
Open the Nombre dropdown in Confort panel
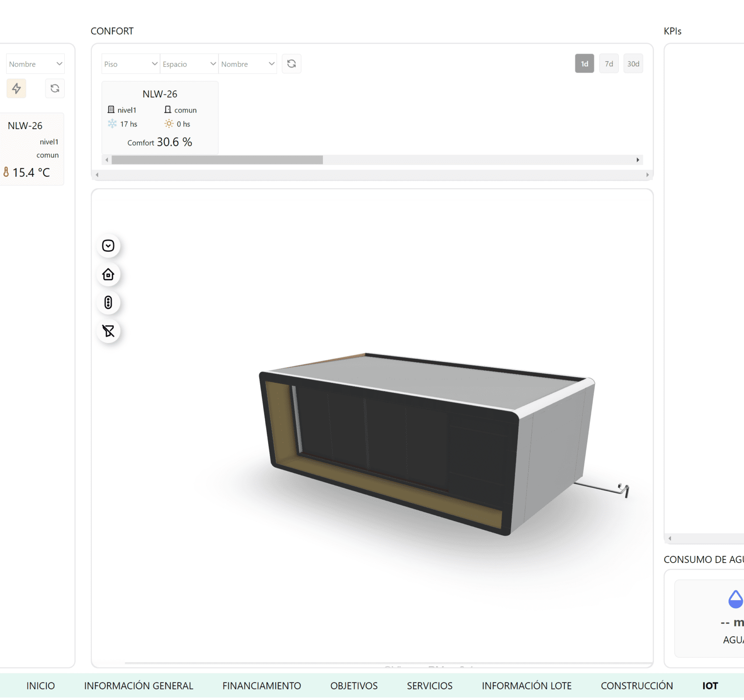[248, 64]
